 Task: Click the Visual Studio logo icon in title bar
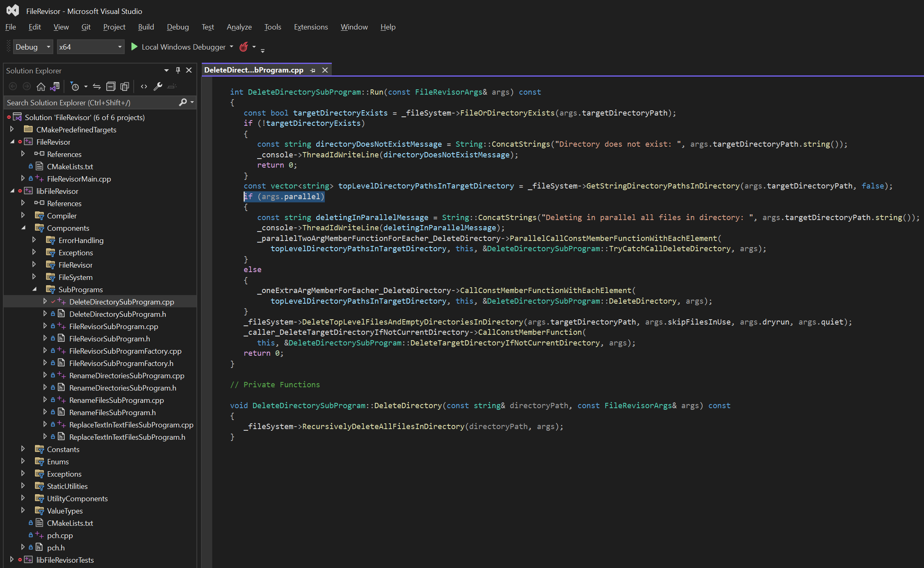(x=13, y=11)
